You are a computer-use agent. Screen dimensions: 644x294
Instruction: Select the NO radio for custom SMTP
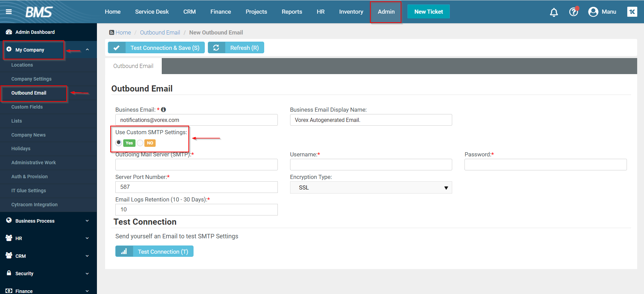[x=140, y=143]
